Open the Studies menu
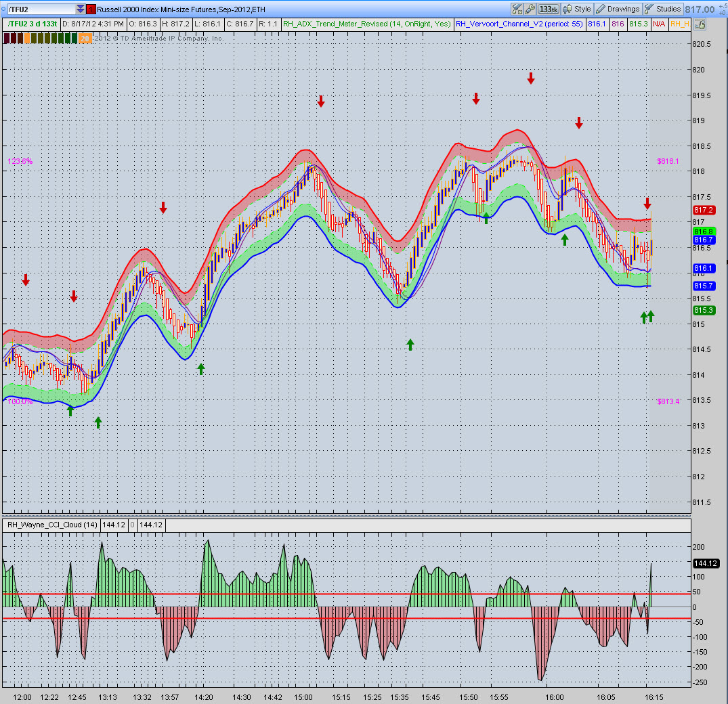728x704 pixels. (x=663, y=9)
